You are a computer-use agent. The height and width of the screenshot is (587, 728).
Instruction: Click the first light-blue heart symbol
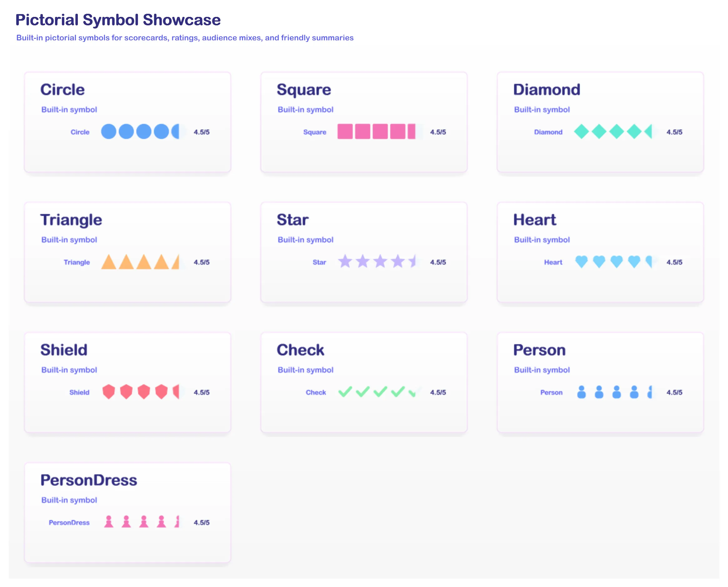(581, 262)
